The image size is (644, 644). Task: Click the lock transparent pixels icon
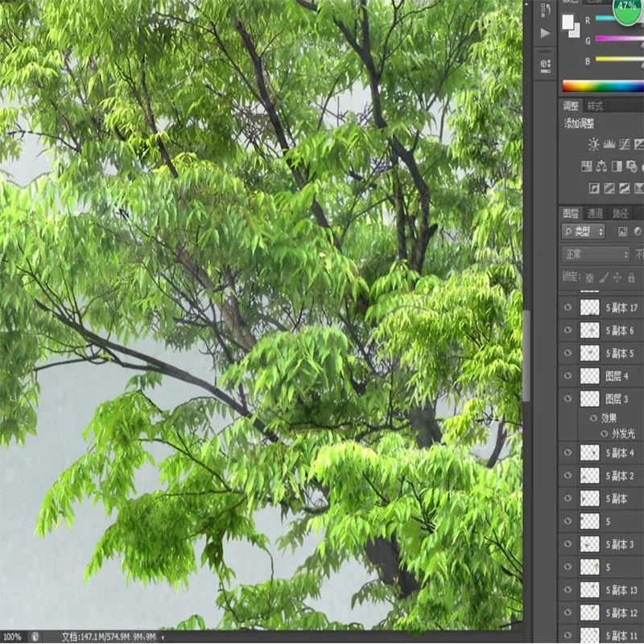coord(590,277)
